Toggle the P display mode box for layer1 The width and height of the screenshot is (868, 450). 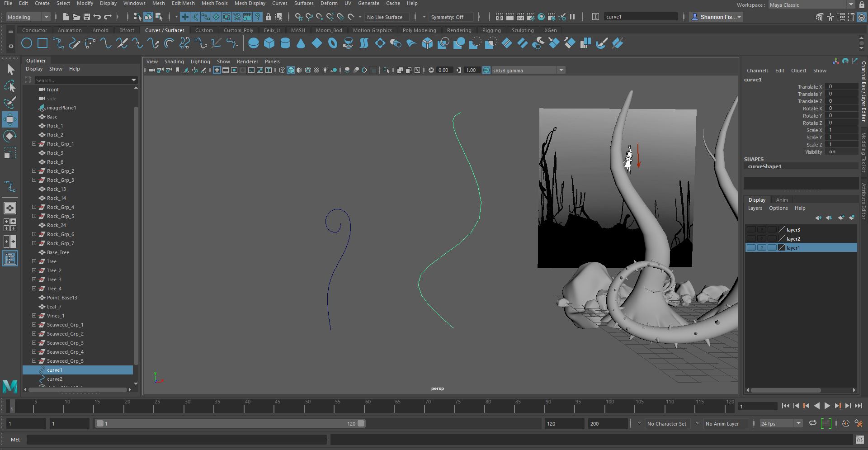[x=761, y=248]
